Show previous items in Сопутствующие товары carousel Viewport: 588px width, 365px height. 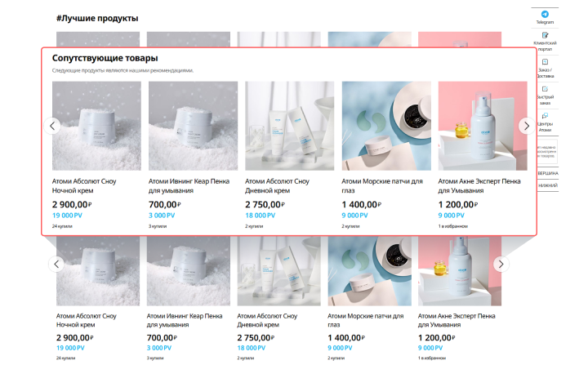pos(52,126)
